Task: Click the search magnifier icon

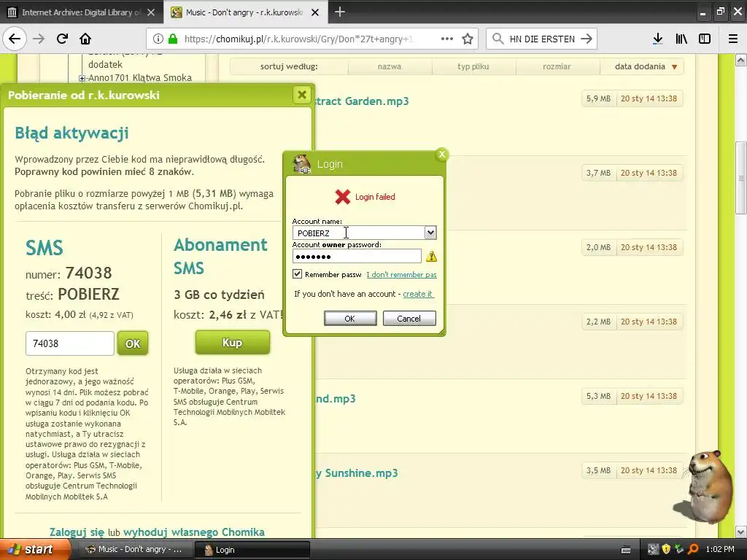Action: tap(498, 39)
